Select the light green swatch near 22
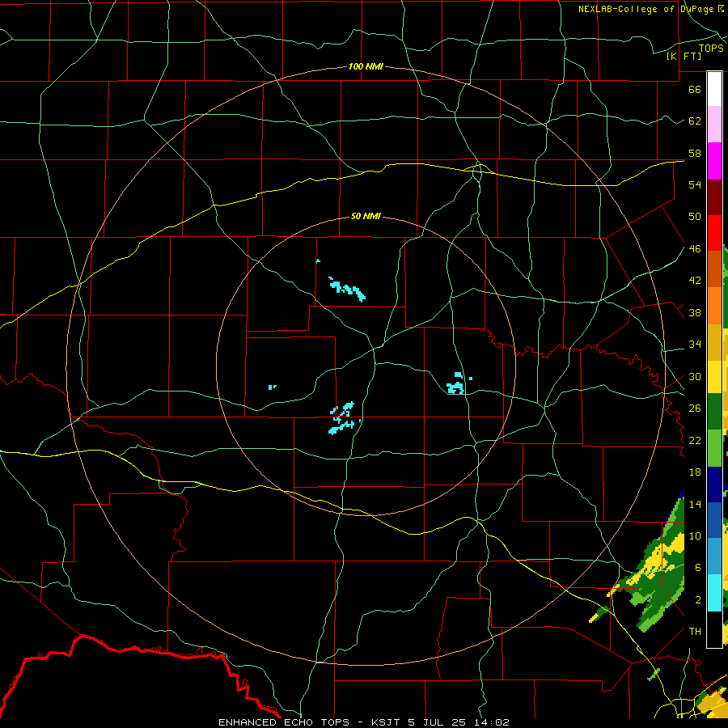This screenshot has width=728, height=728. 714,448
